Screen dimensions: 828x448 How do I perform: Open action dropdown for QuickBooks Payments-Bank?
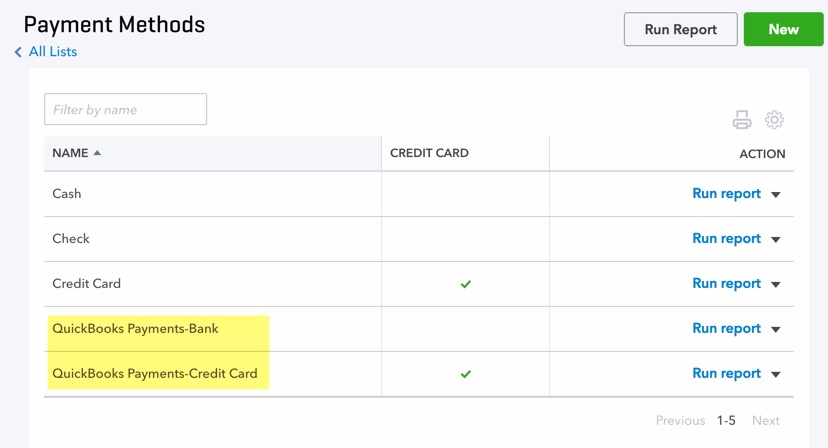coord(776,329)
